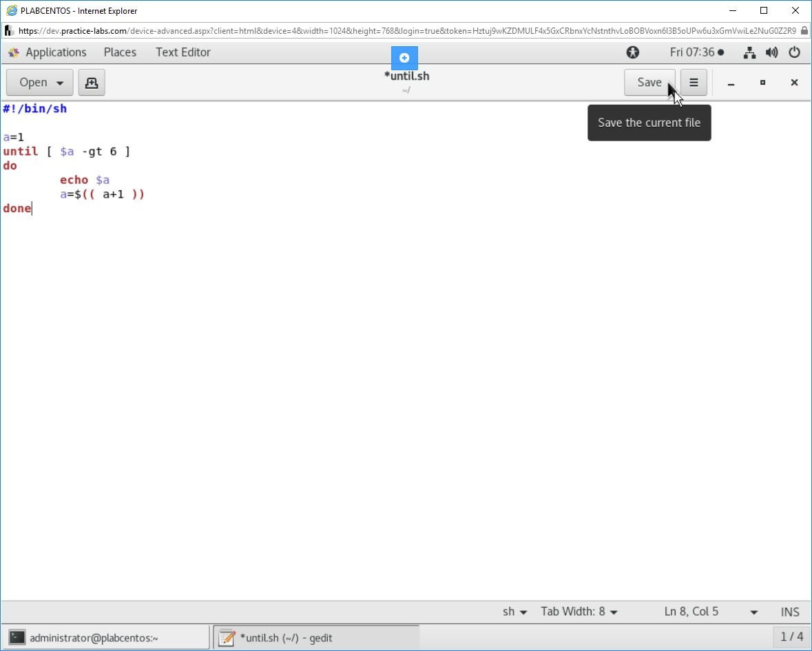Open the Tab Width: 8 dropdown

click(579, 612)
